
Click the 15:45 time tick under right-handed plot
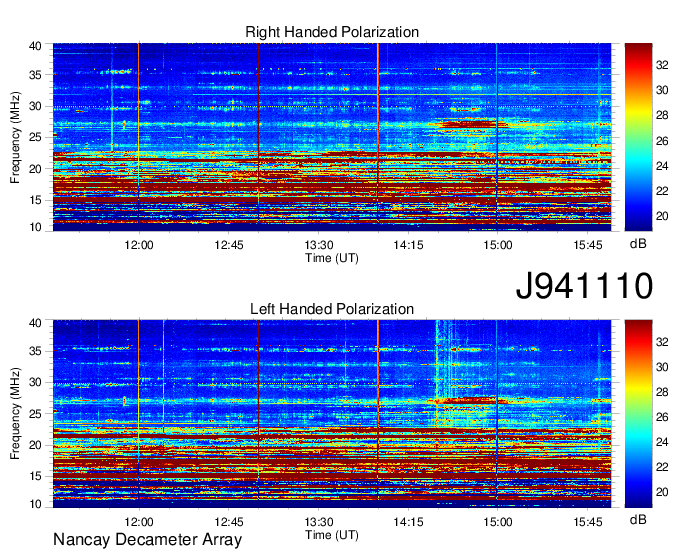588,245
